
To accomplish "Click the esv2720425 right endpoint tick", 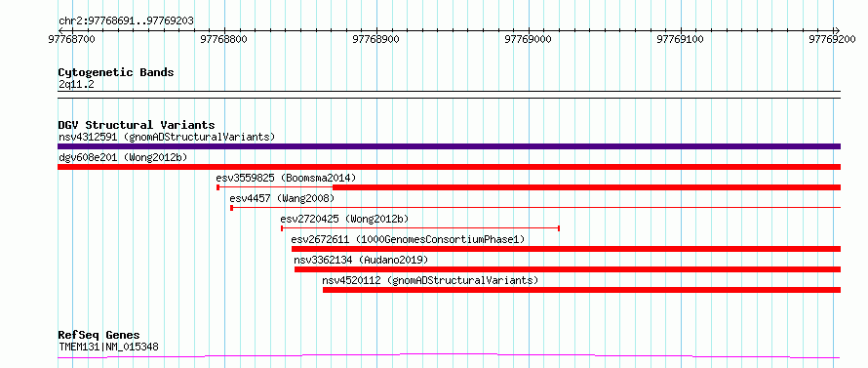I will [559, 228].
